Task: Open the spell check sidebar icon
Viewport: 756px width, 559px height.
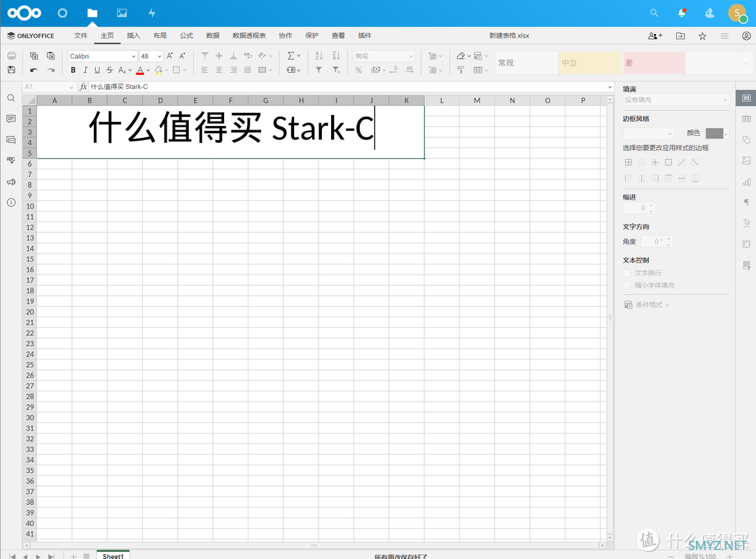Action: coord(11,160)
